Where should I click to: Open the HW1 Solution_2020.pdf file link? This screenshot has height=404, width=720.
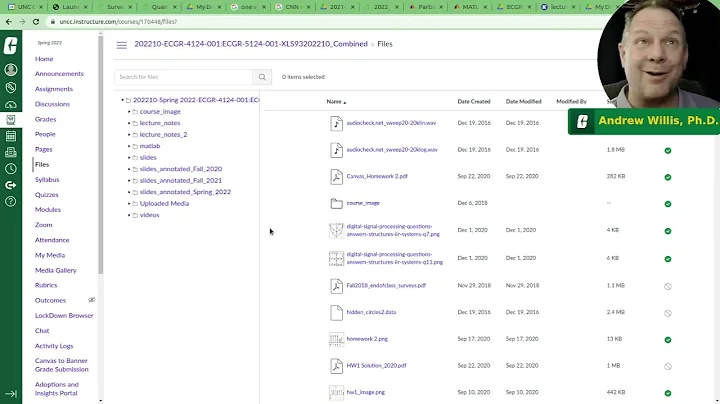click(x=368, y=366)
